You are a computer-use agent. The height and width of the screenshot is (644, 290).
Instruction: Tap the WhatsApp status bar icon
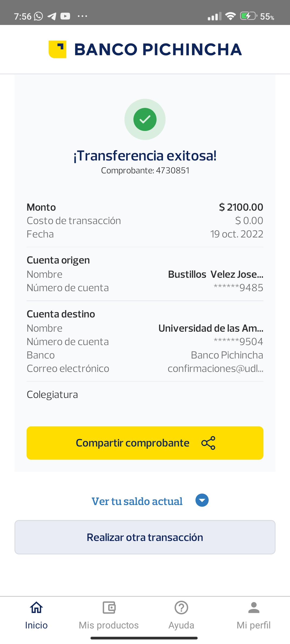pyautogui.click(x=38, y=16)
